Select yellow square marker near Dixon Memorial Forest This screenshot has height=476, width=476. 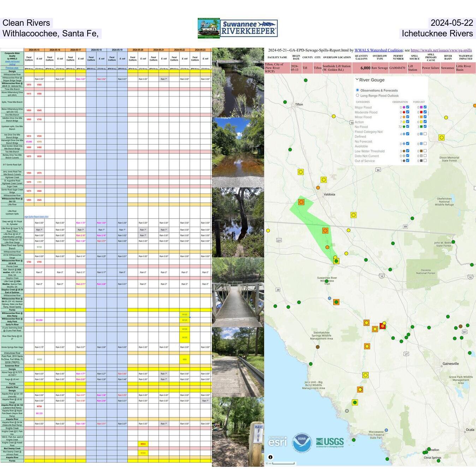coord(441,137)
